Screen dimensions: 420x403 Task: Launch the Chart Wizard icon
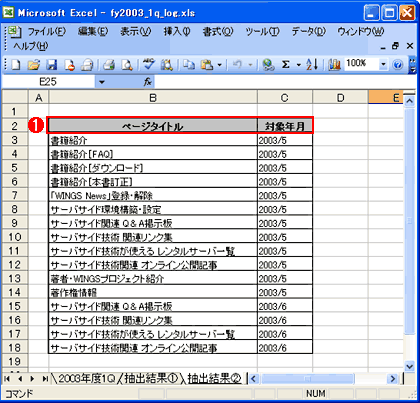click(334, 64)
